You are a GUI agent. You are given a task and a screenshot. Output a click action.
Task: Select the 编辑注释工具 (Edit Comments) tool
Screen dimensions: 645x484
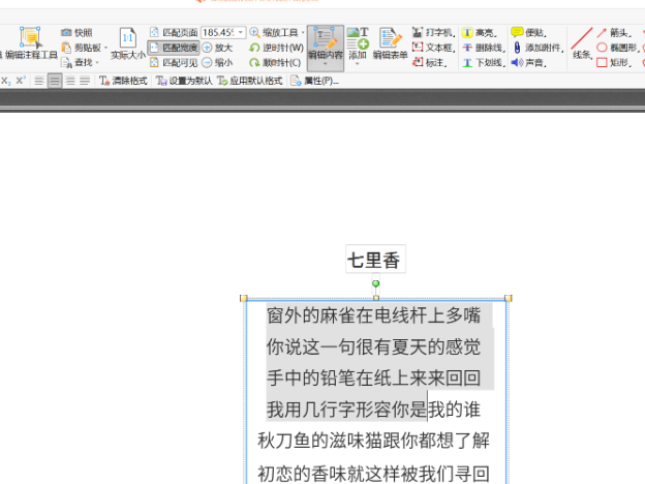pos(30,44)
